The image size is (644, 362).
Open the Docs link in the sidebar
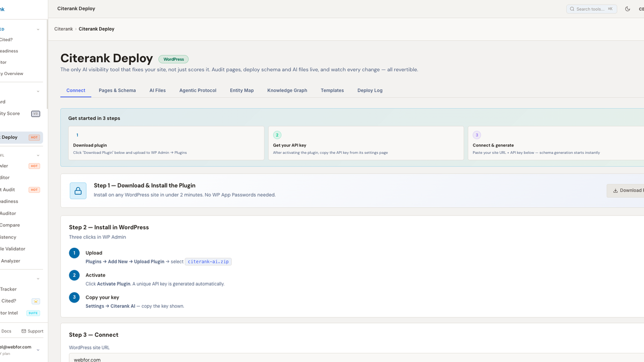click(6, 331)
